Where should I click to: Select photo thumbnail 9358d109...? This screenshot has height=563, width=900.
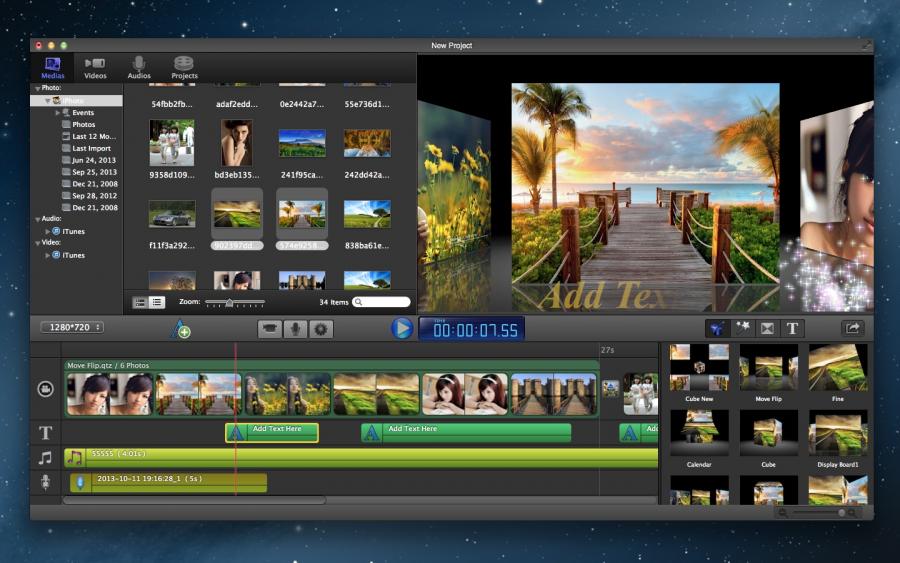[172, 143]
